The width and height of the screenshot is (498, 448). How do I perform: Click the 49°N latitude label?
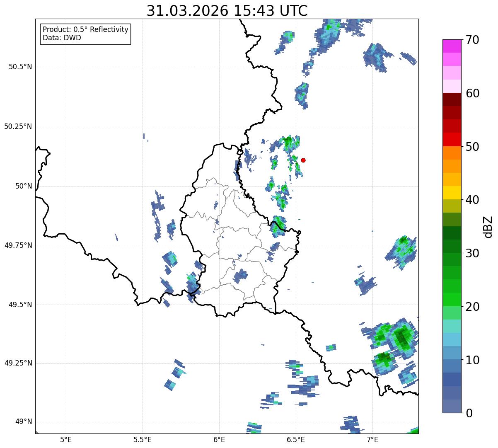pyautogui.click(x=24, y=422)
